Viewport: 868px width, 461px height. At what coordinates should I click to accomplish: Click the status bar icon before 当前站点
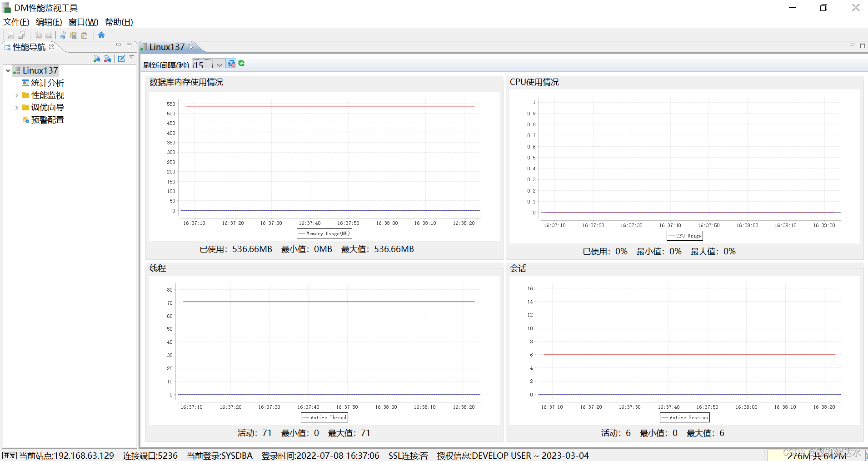click(x=10, y=456)
